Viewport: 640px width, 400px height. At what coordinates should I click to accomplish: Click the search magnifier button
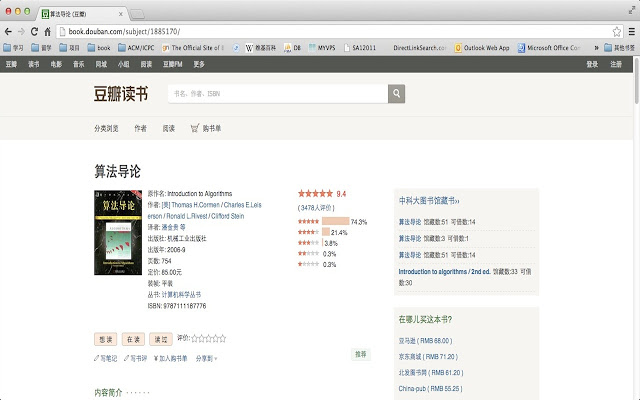(x=396, y=93)
